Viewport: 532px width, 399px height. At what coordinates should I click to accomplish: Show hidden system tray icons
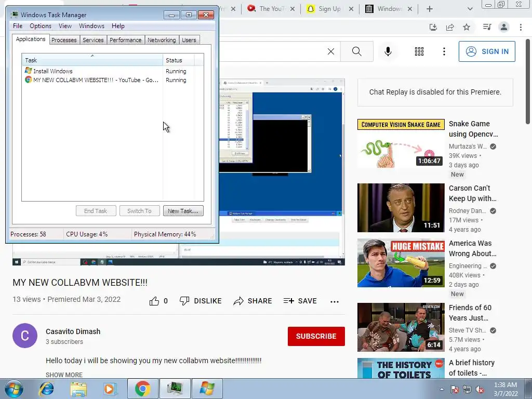click(x=442, y=389)
